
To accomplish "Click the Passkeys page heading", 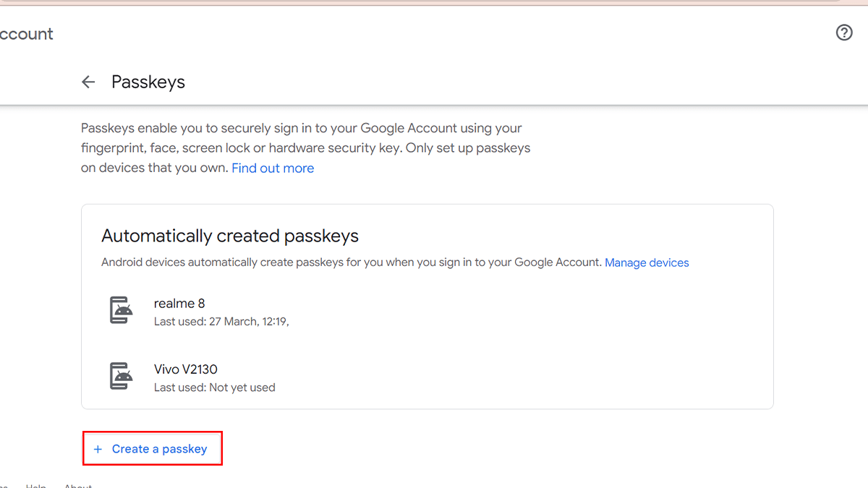I will [148, 82].
